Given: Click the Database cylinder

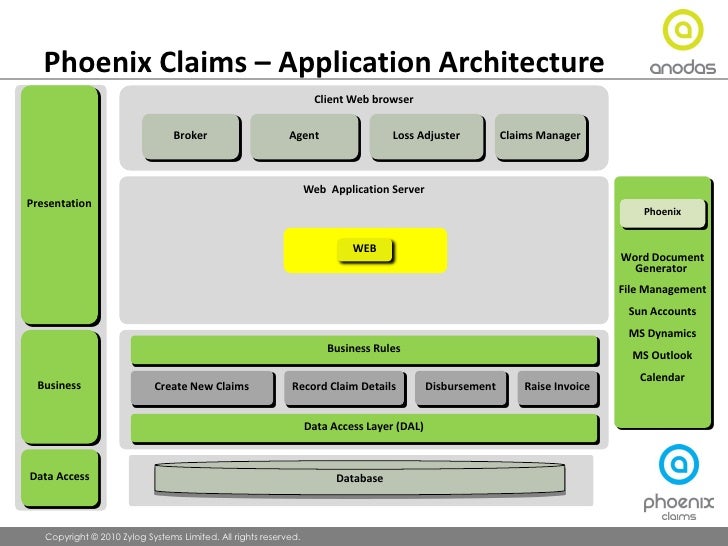Looking at the screenshot, I should pos(360,478).
